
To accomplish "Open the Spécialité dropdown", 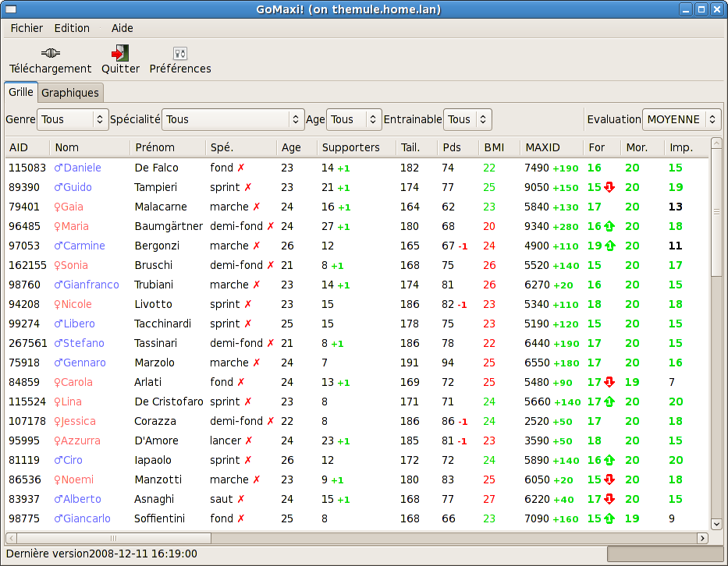I will pyautogui.click(x=233, y=120).
